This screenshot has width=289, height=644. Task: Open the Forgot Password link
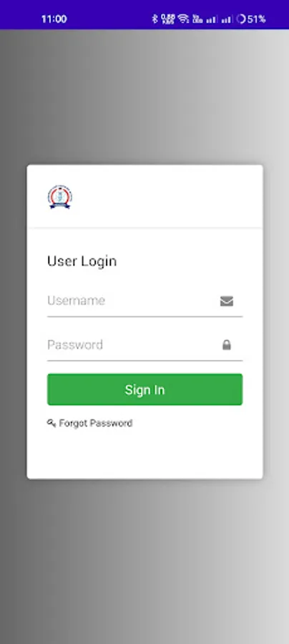click(96, 423)
